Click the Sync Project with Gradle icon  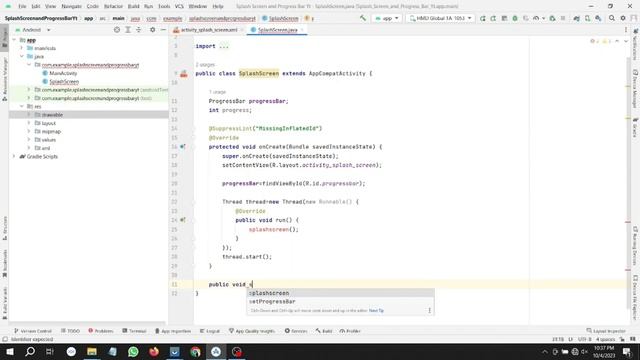576,18
